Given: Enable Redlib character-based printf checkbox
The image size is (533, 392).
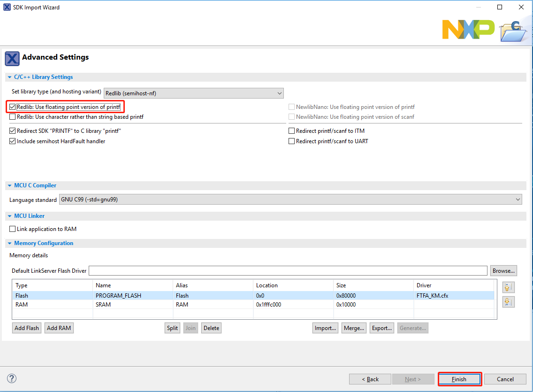Looking at the screenshot, I should point(13,117).
